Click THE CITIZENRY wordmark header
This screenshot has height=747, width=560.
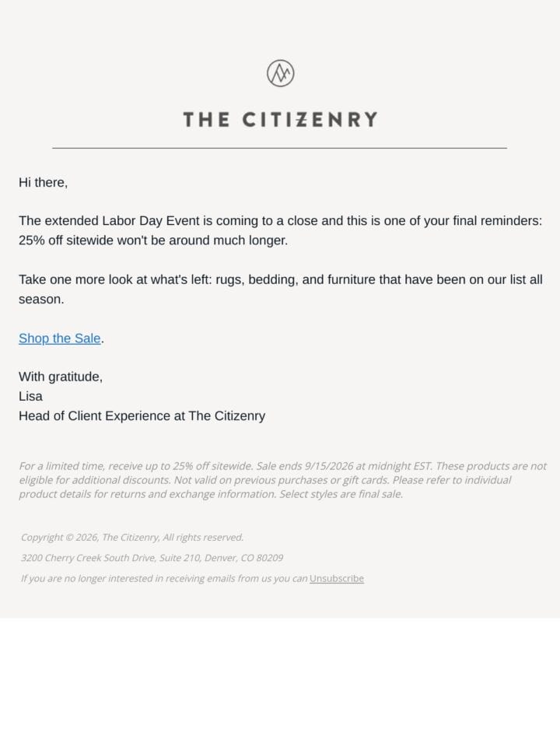[280, 120]
